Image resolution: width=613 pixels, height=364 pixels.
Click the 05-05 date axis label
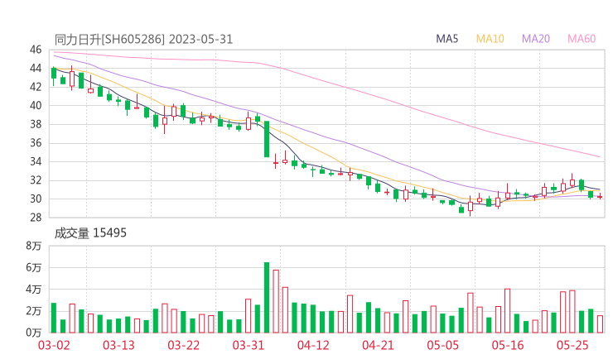[x=442, y=345]
